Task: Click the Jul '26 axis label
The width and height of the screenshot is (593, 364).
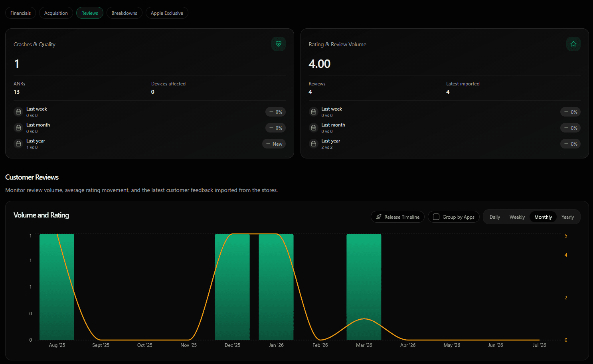Action: 540,345
